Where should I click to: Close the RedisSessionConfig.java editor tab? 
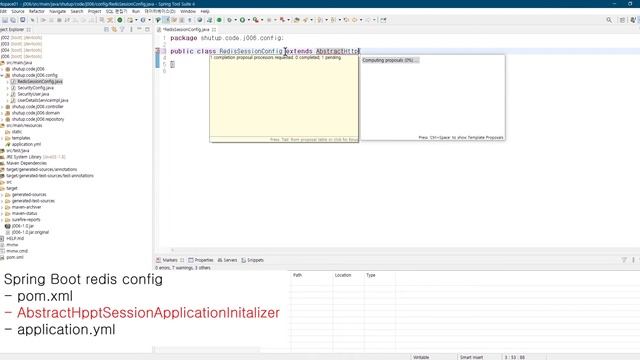214,29
